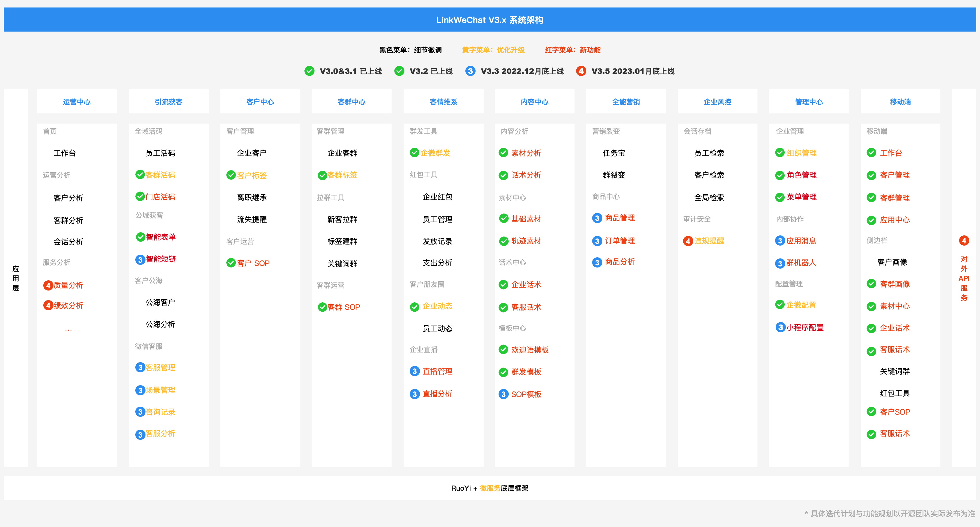Click the green check beside 组织管理
Screen dimensions: 980x527
780,152
